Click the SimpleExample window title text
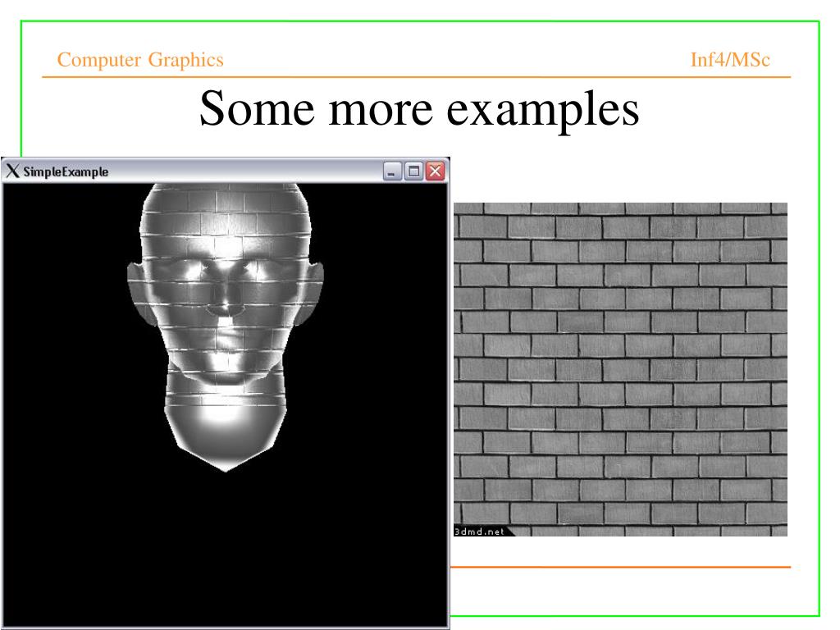The height and width of the screenshot is (630, 840). pos(66,172)
